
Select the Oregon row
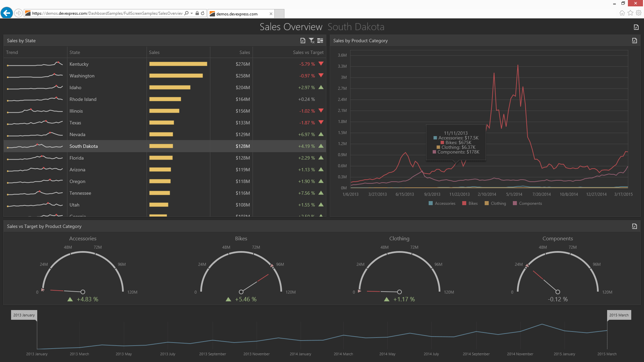pos(165,181)
